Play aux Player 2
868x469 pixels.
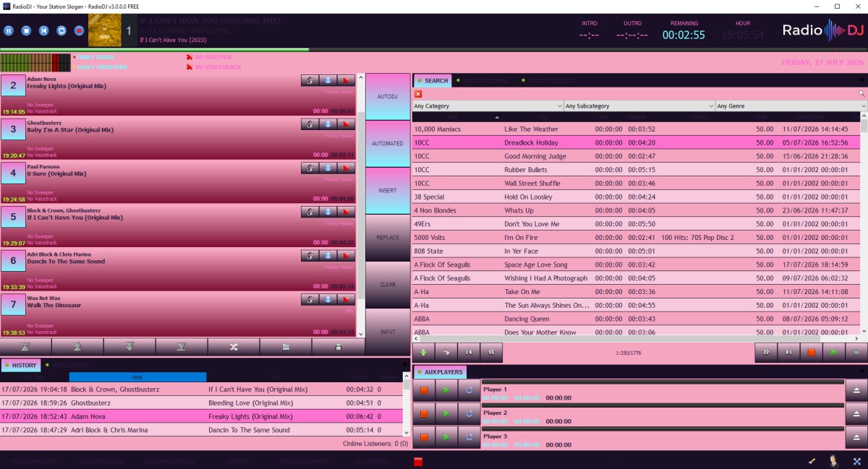[446, 414]
